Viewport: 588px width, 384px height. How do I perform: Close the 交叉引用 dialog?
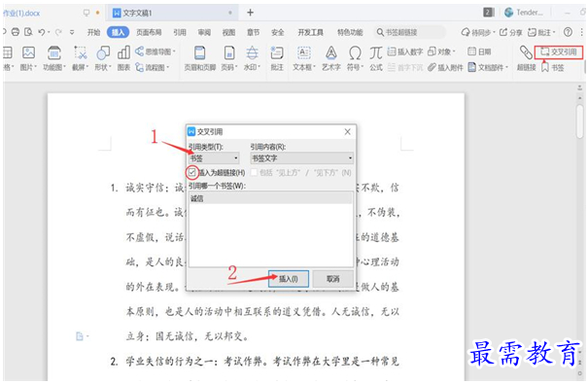pos(348,131)
